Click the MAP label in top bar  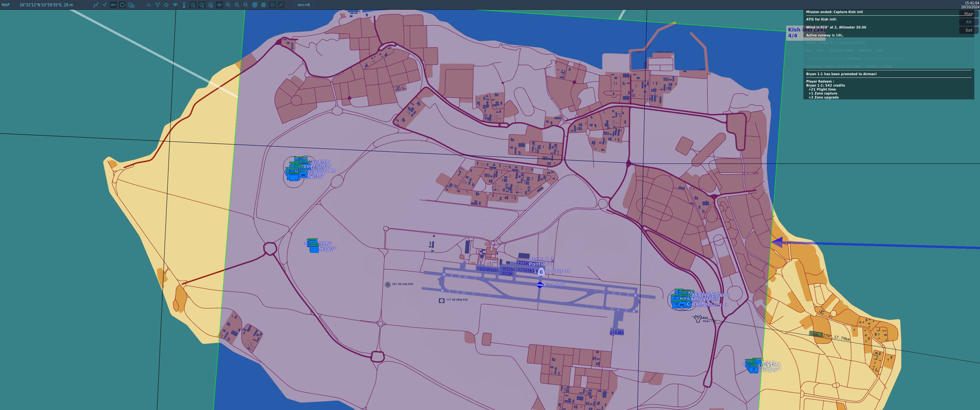(x=6, y=5)
